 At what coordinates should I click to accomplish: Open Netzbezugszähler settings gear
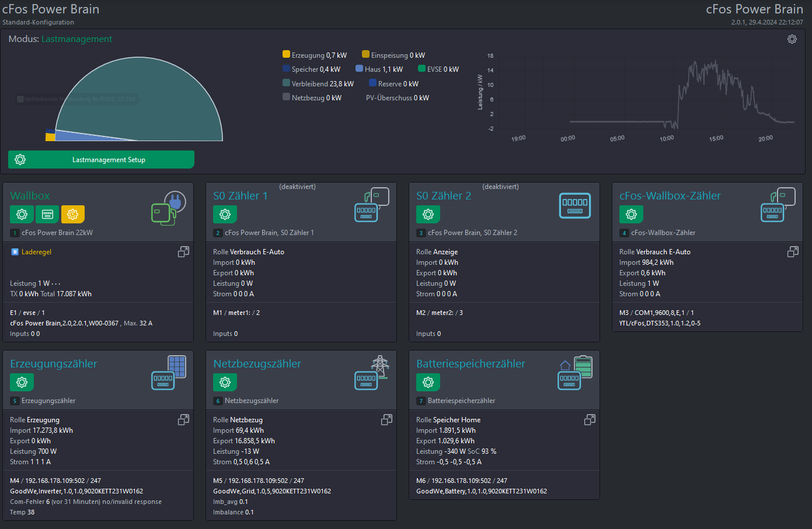point(225,383)
